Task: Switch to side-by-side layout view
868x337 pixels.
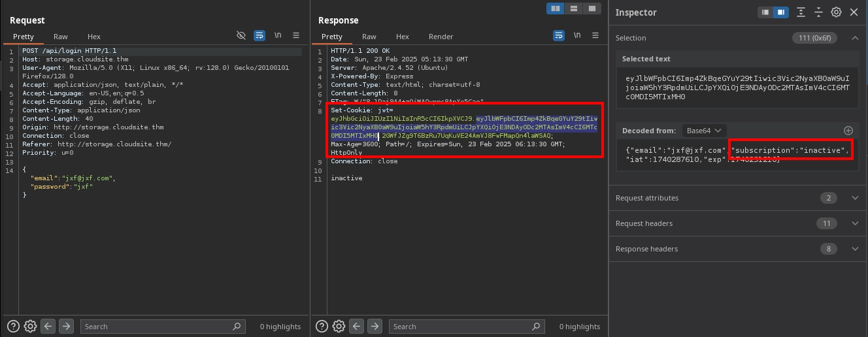Action: 556,8
